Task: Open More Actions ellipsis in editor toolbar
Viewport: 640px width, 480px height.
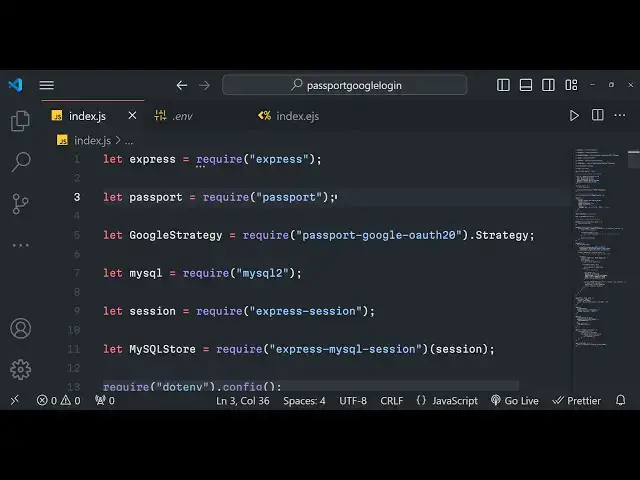Action: tap(620, 116)
